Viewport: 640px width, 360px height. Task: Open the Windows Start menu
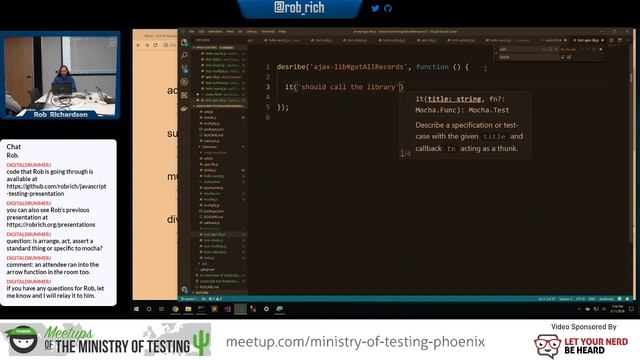pyautogui.click(x=136, y=309)
